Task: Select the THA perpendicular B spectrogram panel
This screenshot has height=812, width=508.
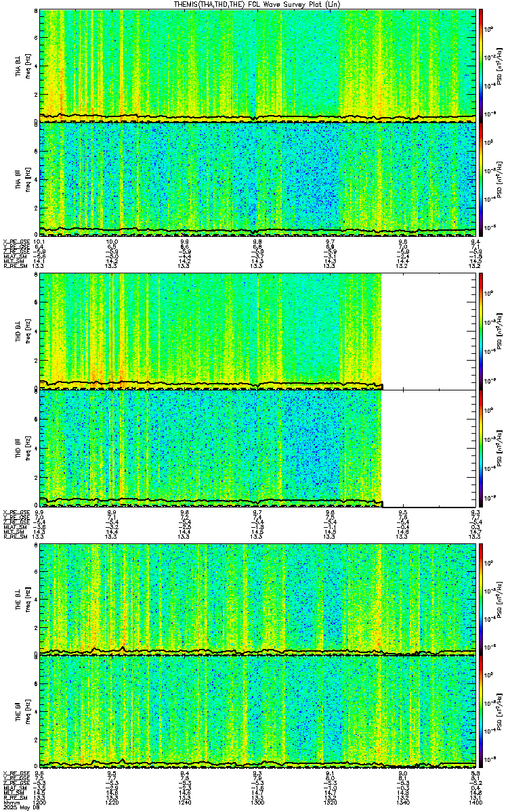Action: click(258, 66)
